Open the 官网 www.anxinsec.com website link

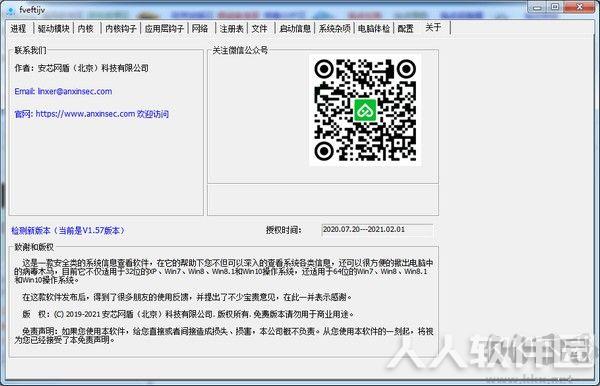[x=91, y=114]
